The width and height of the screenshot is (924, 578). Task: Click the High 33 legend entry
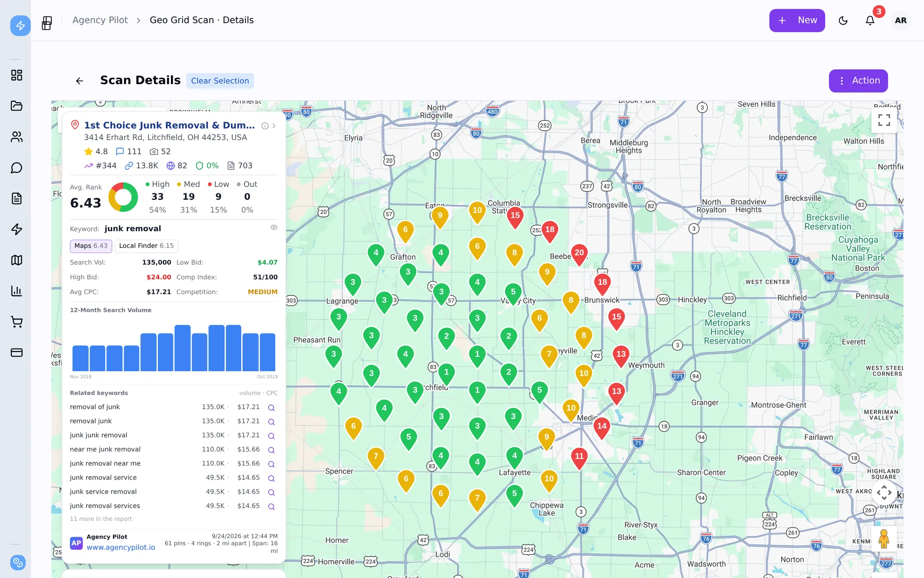point(158,197)
